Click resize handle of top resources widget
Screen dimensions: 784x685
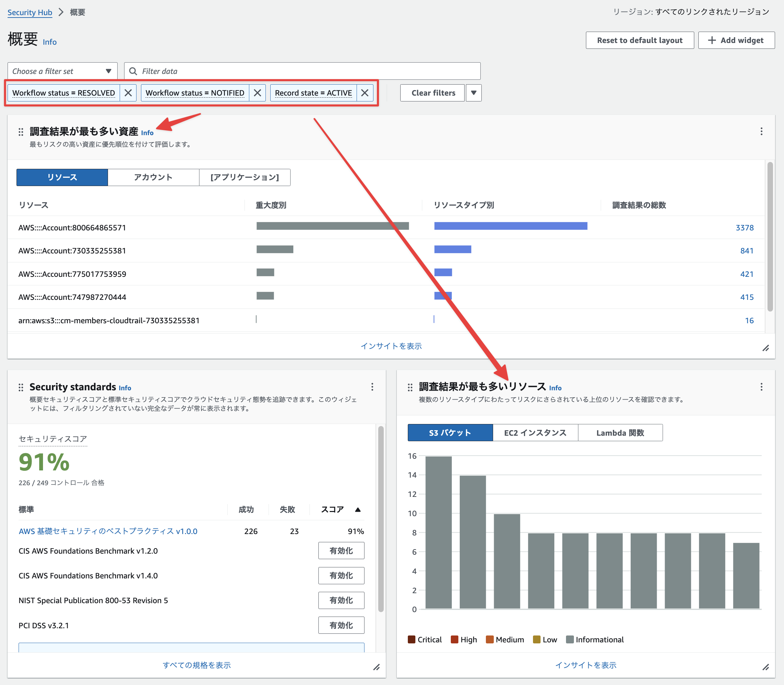tap(766, 667)
